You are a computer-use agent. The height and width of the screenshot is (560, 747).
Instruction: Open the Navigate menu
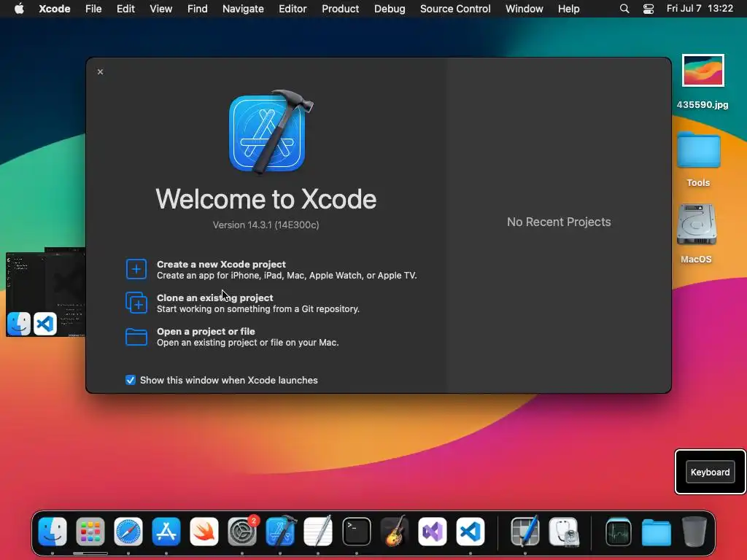(x=243, y=9)
